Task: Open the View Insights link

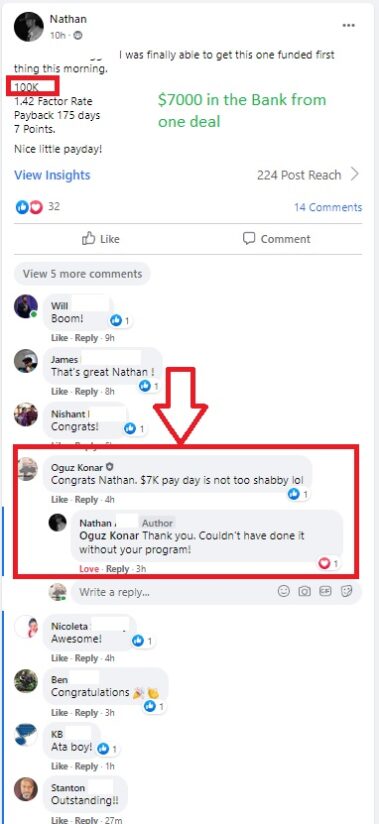Action: click(x=52, y=175)
